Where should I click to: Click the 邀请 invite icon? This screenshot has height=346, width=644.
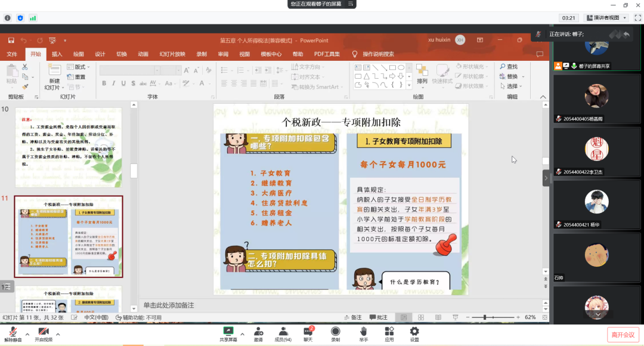[x=258, y=331]
